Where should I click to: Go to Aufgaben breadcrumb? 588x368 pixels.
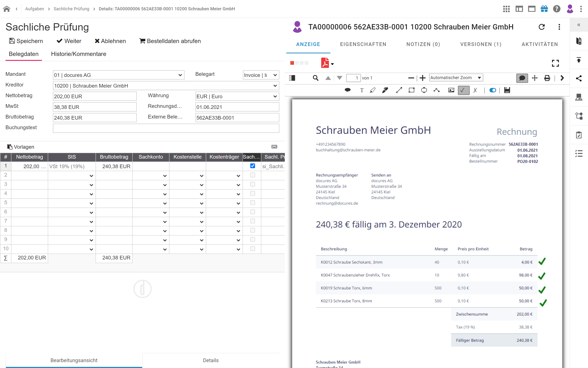click(x=35, y=9)
